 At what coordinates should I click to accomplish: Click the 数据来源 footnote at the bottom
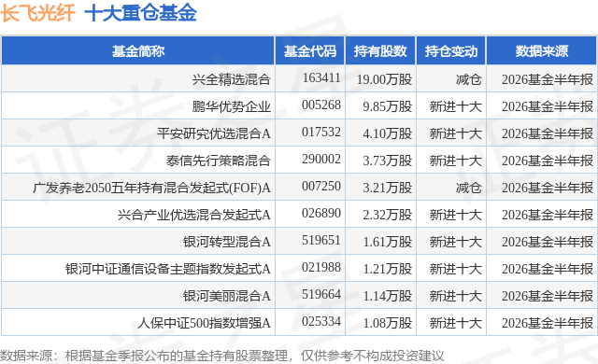(x=222, y=356)
